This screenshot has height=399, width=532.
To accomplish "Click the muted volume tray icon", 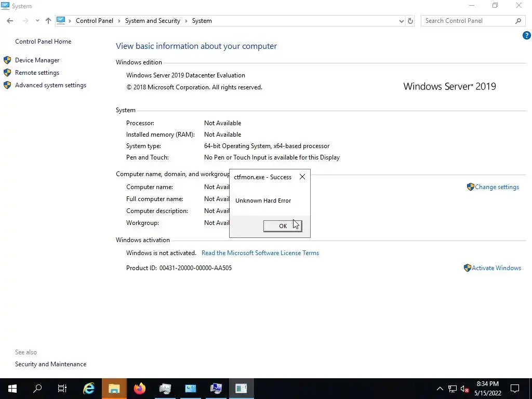I will coord(465,389).
